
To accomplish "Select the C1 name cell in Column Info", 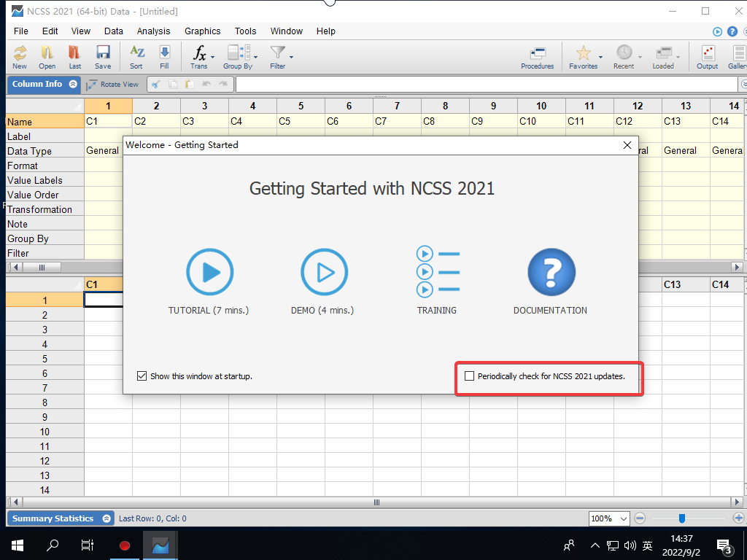I will (108, 122).
